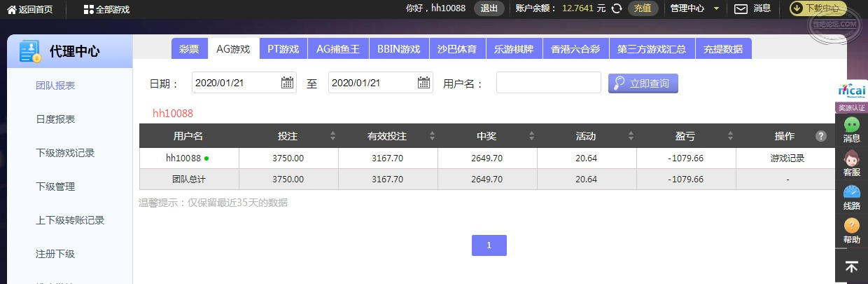Open 线路 line selection in right sidebar
The width and height of the screenshot is (868, 284).
852,197
